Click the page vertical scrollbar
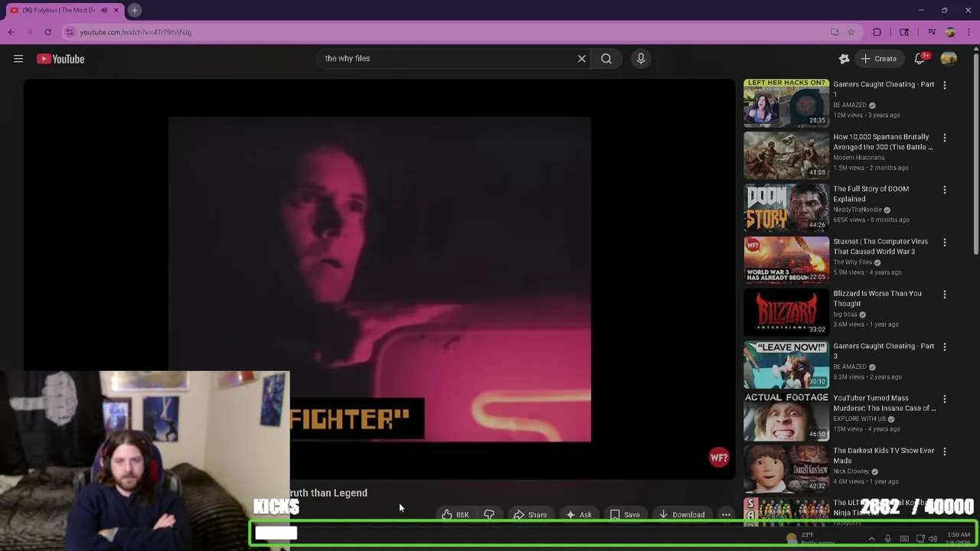Screen dimensions: 980x551 click(x=975, y=153)
